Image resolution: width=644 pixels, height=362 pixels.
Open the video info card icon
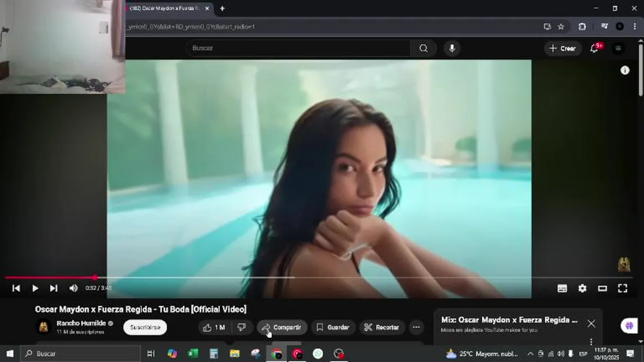[625, 70]
